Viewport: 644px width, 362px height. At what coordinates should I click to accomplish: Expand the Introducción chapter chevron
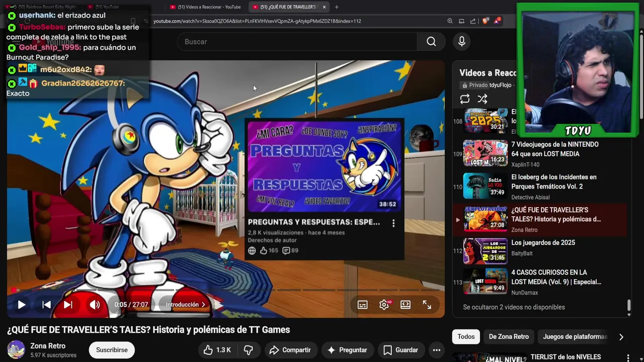[203, 305]
